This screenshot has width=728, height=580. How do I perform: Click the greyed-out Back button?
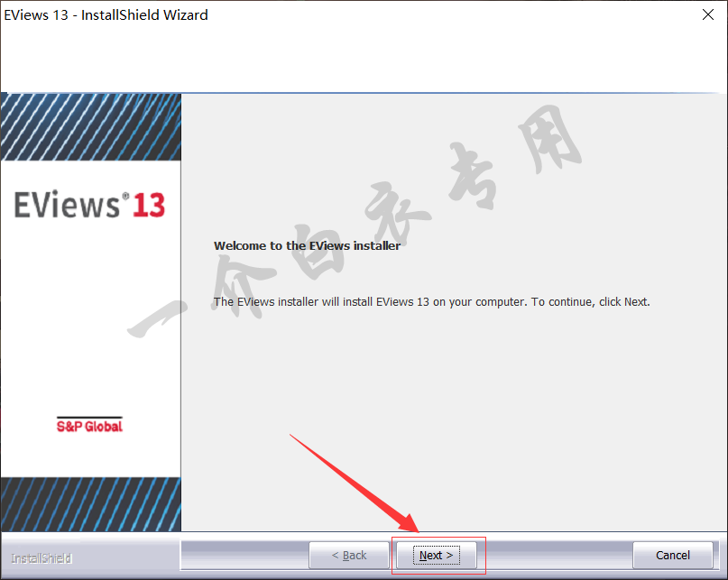pyautogui.click(x=348, y=555)
